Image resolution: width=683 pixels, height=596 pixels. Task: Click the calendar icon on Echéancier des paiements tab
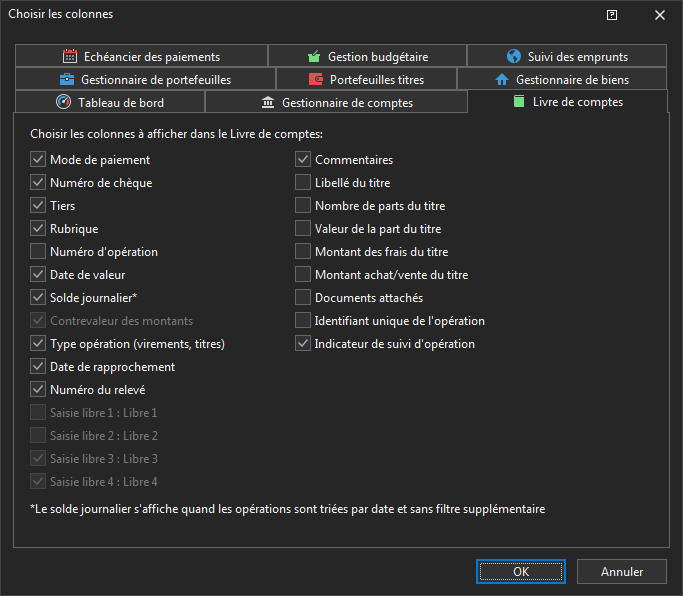click(70, 56)
